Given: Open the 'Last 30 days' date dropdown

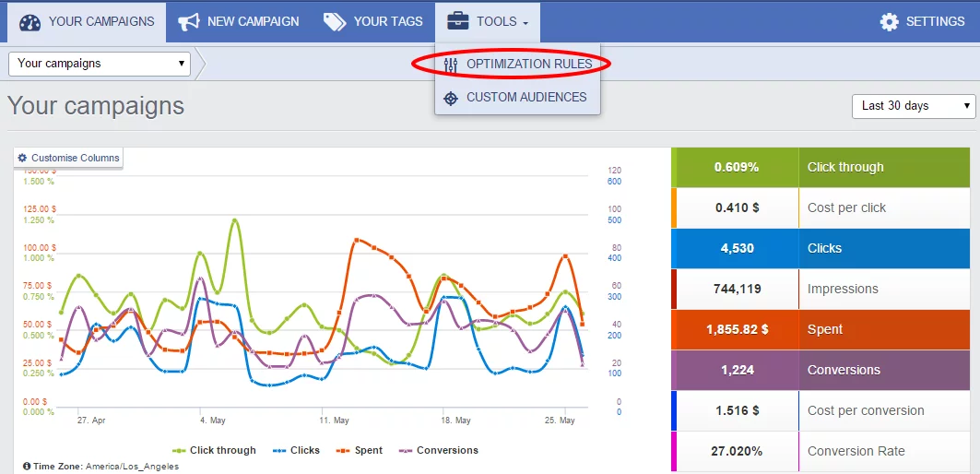Looking at the screenshot, I should [x=913, y=106].
